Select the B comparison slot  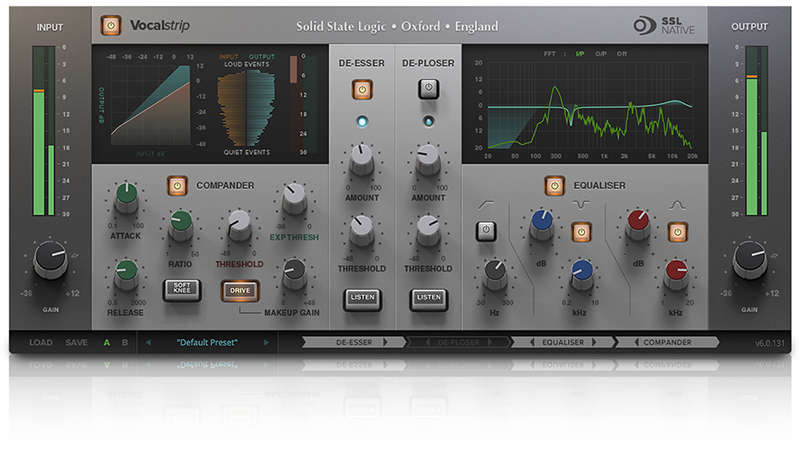(124, 342)
